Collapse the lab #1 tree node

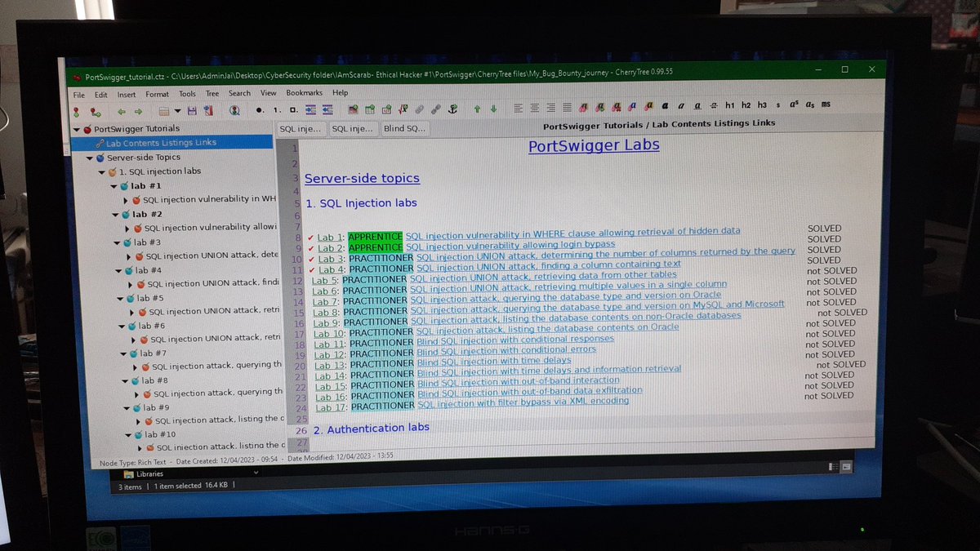coord(114,186)
